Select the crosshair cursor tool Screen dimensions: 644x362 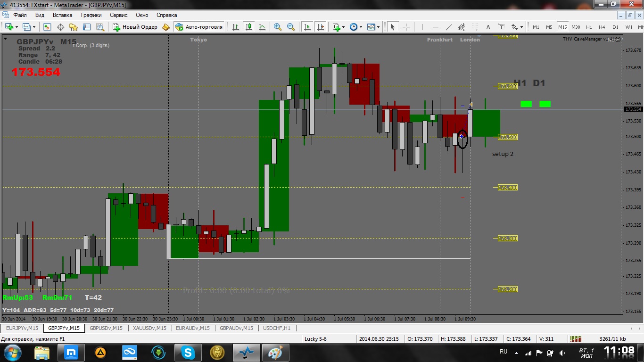click(x=406, y=27)
